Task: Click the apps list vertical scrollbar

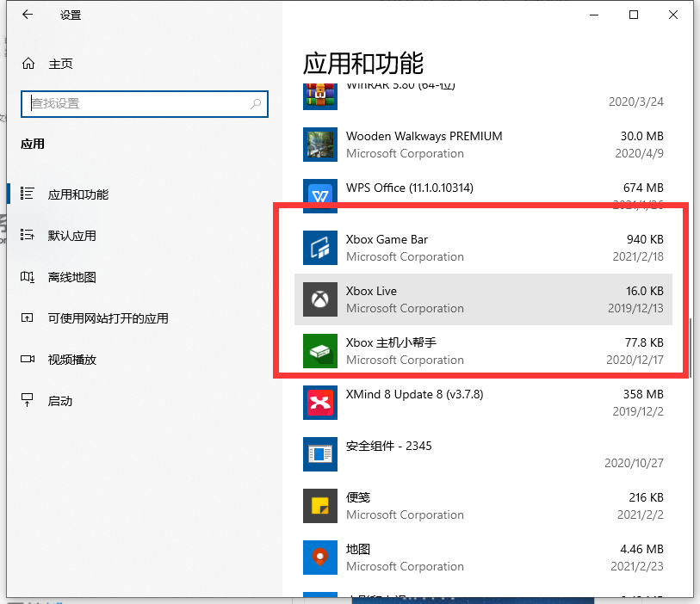Action: pos(691,348)
